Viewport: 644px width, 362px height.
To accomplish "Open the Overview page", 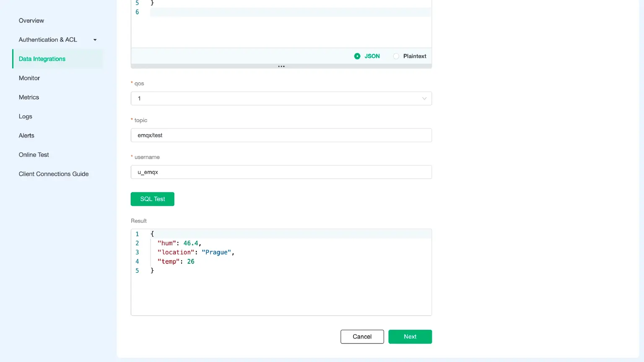I will pyautogui.click(x=31, y=20).
